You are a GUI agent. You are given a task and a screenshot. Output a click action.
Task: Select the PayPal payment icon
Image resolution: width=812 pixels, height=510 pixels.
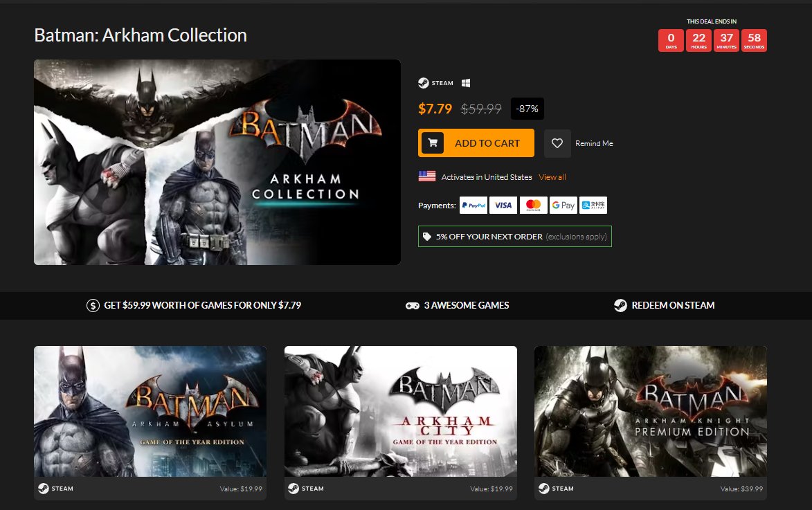[473, 205]
